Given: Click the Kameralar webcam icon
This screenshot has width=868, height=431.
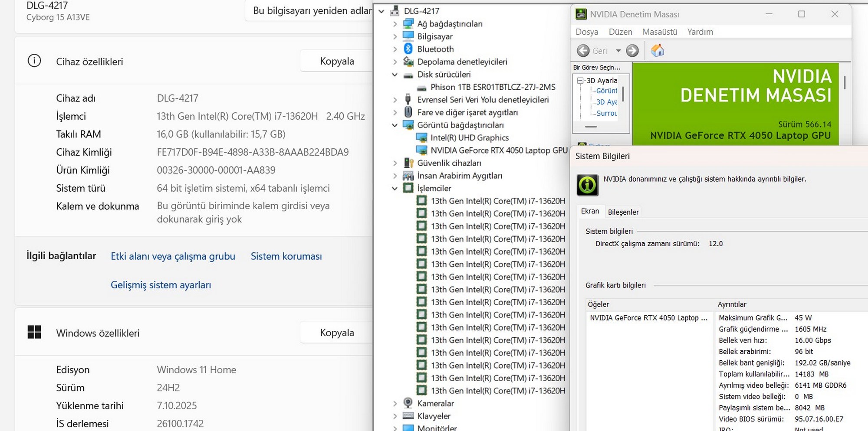Looking at the screenshot, I should point(408,403).
